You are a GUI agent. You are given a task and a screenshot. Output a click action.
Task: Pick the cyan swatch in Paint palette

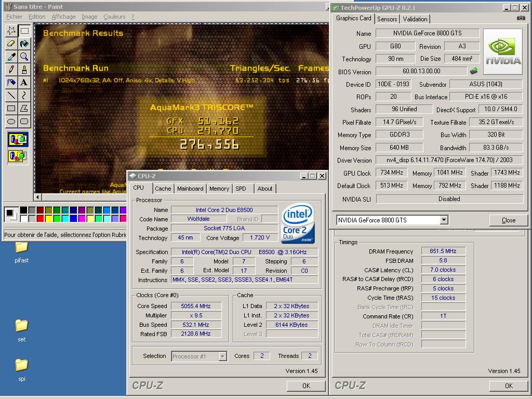[65, 219]
